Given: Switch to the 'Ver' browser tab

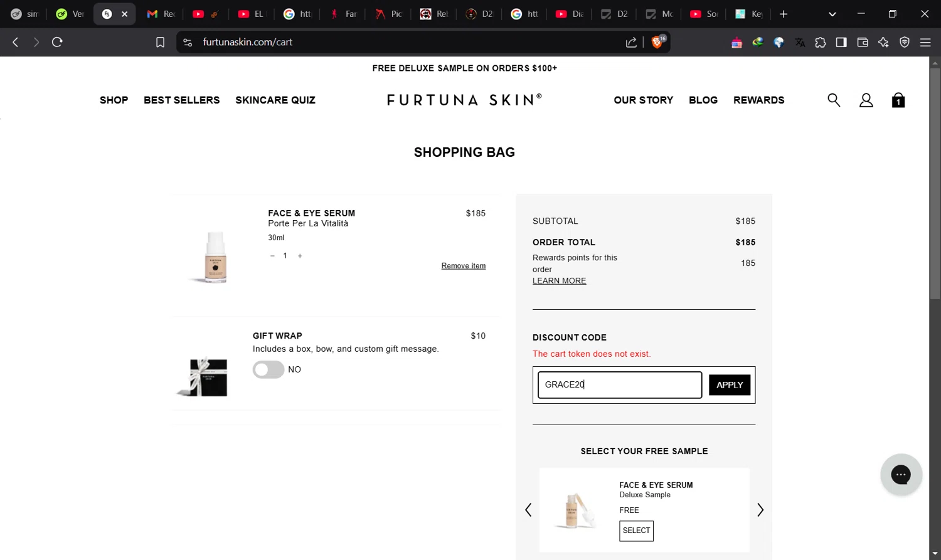Looking at the screenshot, I should click(x=70, y=14).
